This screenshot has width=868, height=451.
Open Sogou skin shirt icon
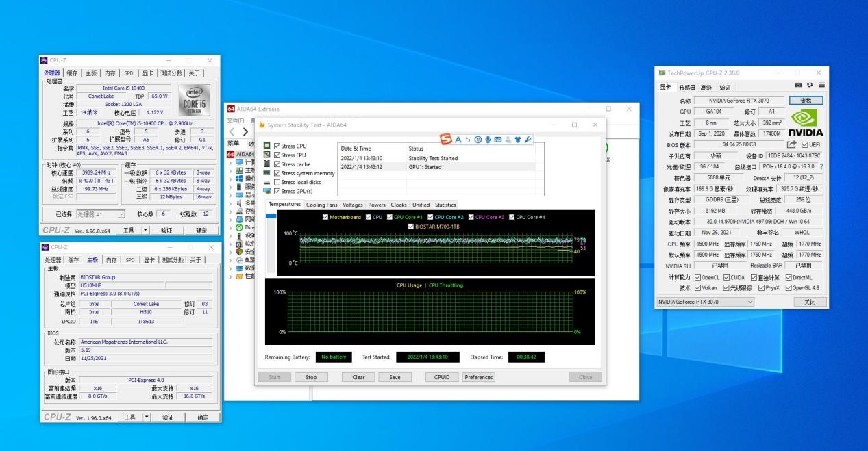(518, 140)
